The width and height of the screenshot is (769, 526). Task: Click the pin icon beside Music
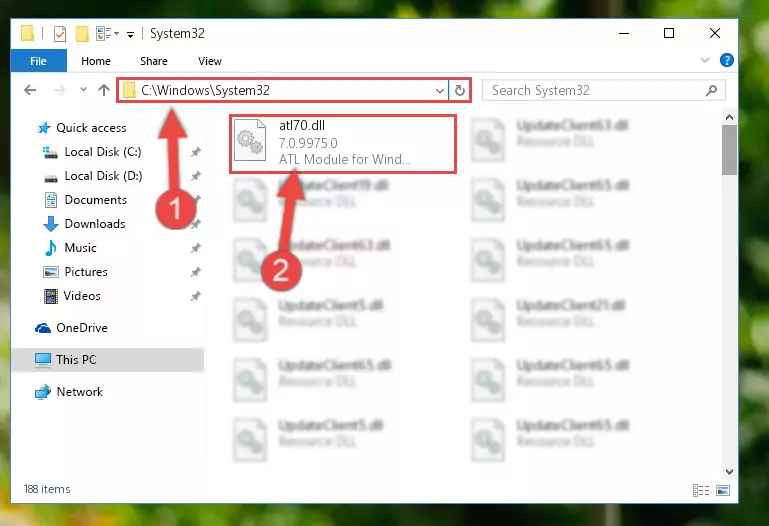(196, 248)
